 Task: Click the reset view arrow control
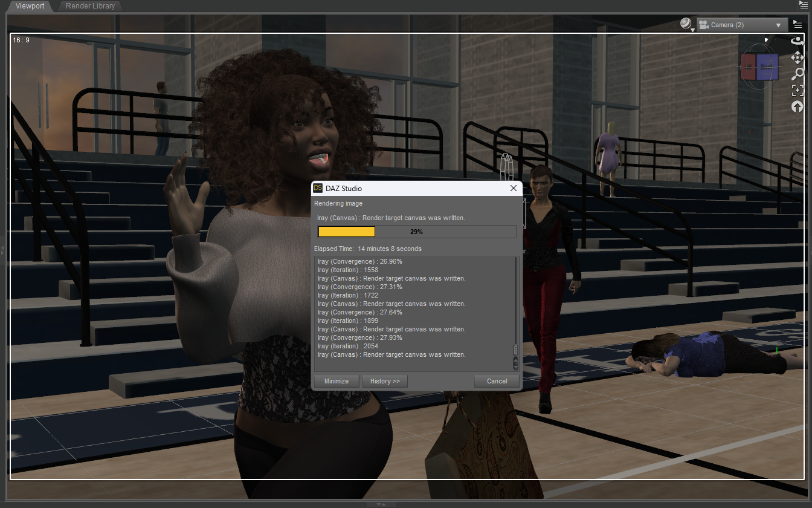(797, 107)
